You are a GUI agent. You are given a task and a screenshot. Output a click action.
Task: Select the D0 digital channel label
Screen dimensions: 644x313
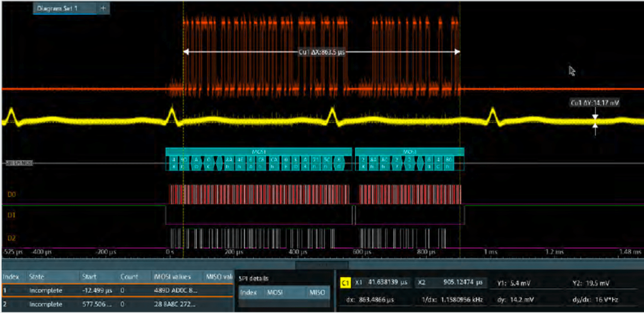[x=12, y=194]
